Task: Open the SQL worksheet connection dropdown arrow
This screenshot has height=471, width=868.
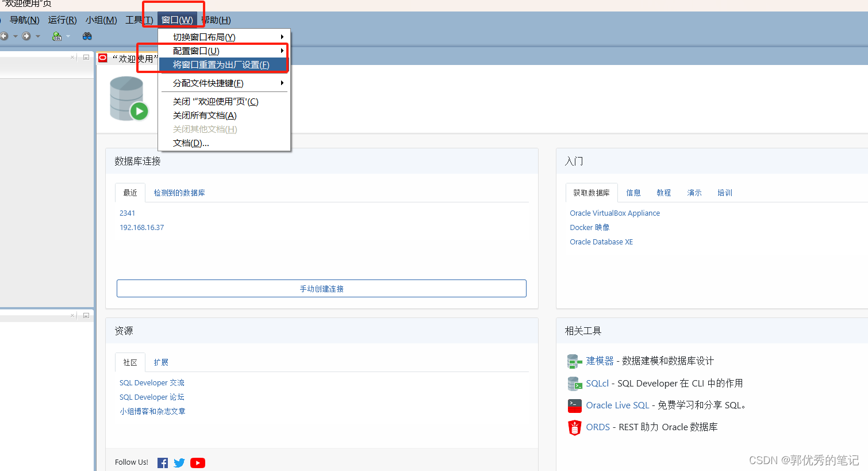Action: [68, 36]
